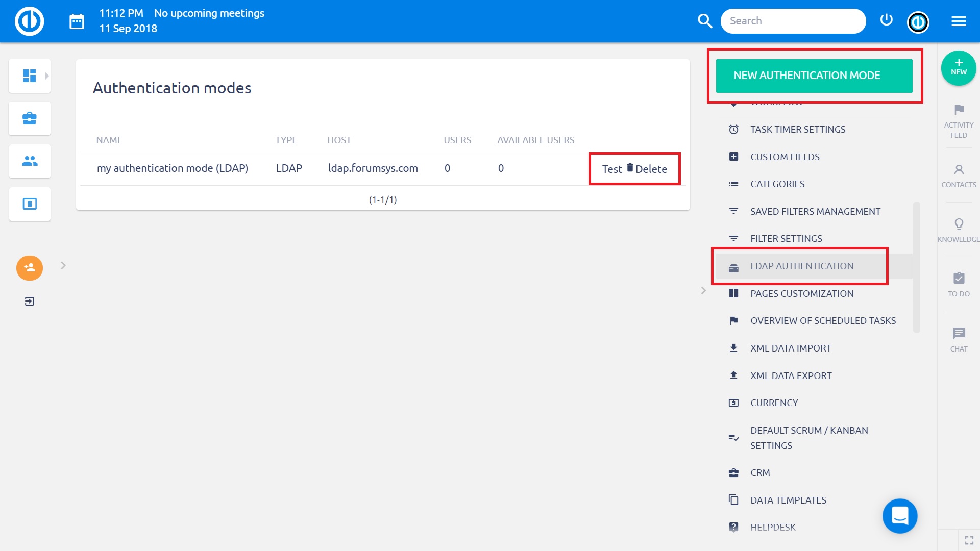Collapse the settings menu via its side chevron
The image size is (980, 551).
coord(704,290)
